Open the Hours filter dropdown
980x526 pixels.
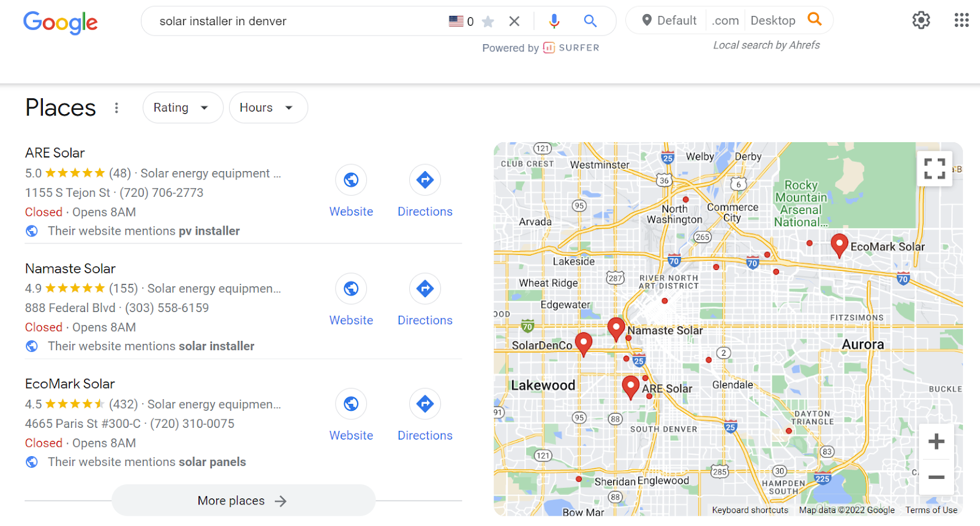268,108
